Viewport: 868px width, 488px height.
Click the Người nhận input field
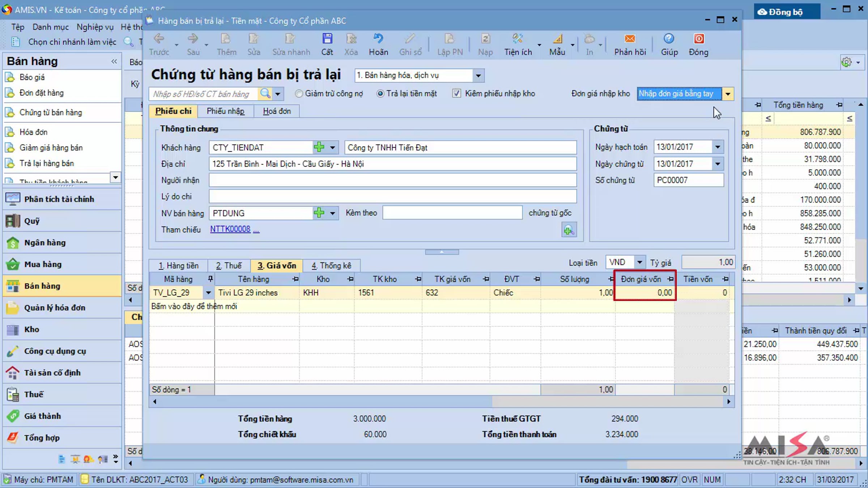pyautogui.click(x=393, y=180)
